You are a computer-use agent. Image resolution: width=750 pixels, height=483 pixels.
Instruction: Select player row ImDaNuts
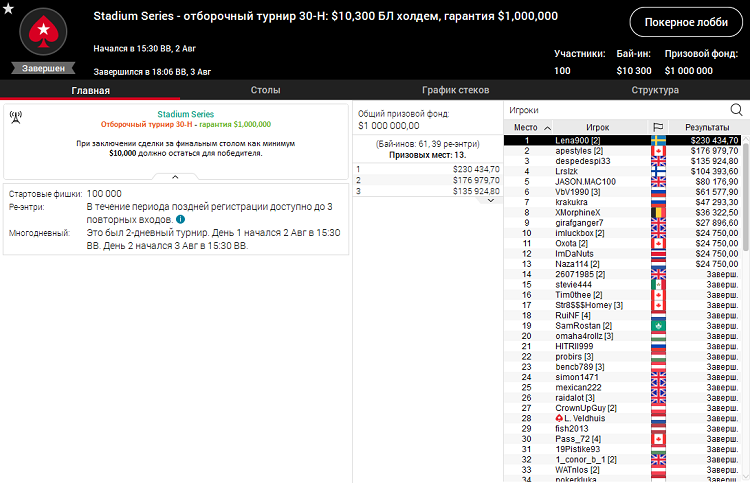pyautogui.click(x=622, y=253)
